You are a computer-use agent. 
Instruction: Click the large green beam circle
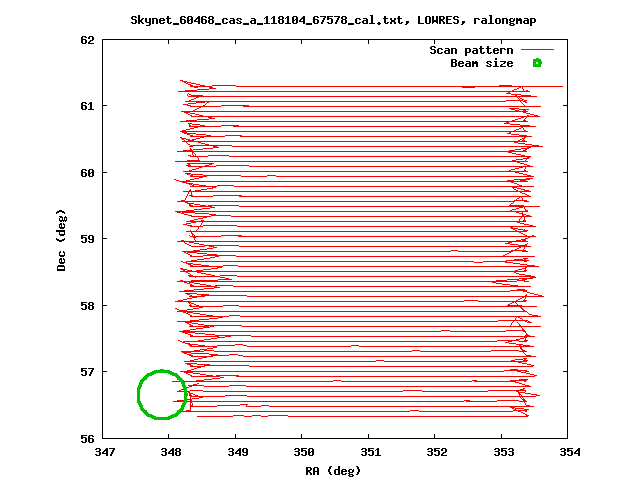[162, 395]
